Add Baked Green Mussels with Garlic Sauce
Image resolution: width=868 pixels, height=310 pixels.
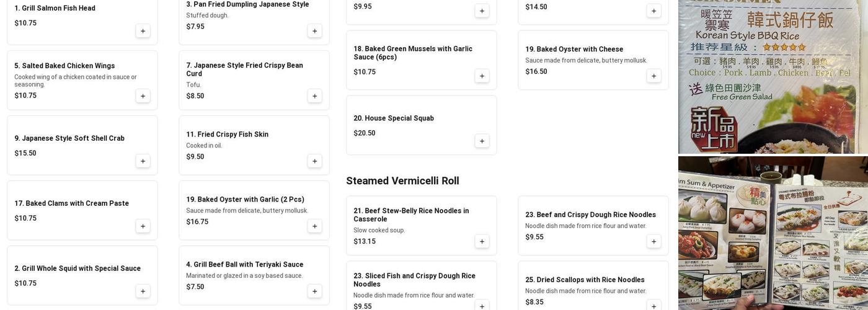[482, 76]
